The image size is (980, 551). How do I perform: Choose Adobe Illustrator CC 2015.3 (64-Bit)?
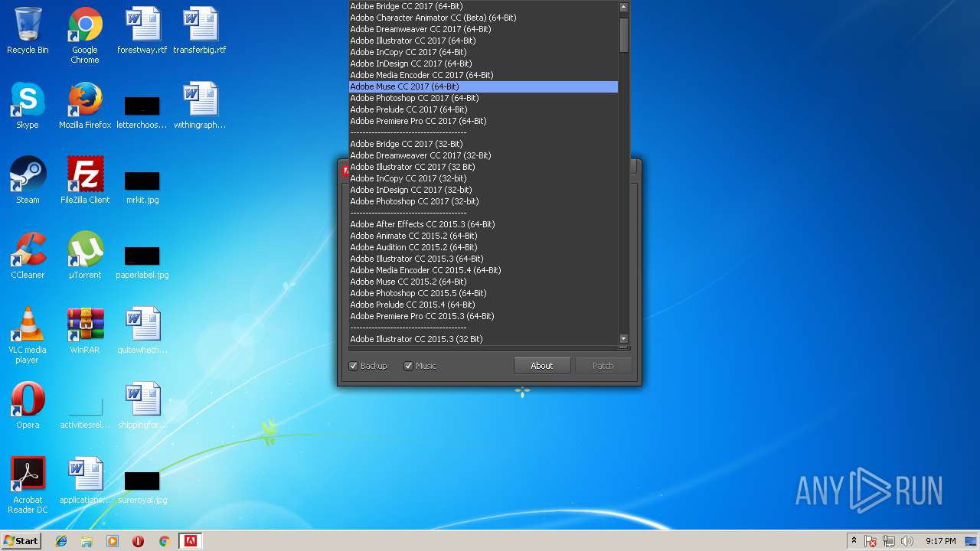click(x=483, y=259)
